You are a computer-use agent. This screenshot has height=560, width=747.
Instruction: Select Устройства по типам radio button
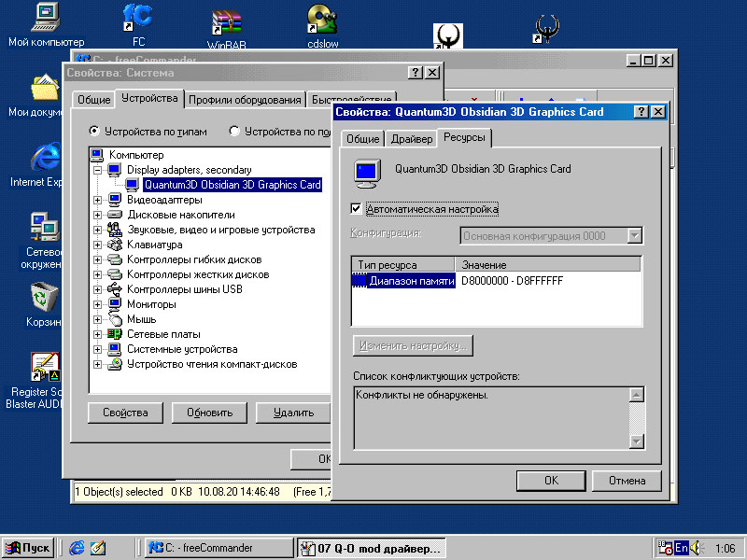coord(94,131)
